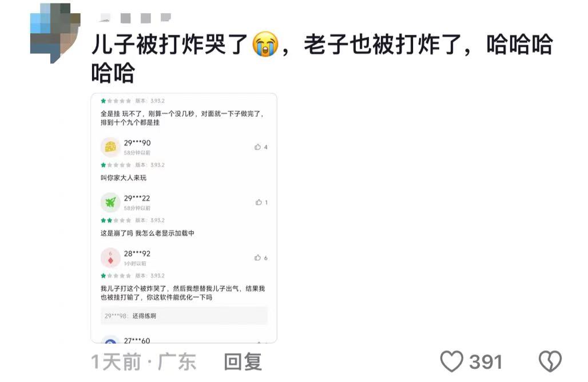Click the 1天前 · 广东 timestamp
588x382 pixels.
[144, 362]
